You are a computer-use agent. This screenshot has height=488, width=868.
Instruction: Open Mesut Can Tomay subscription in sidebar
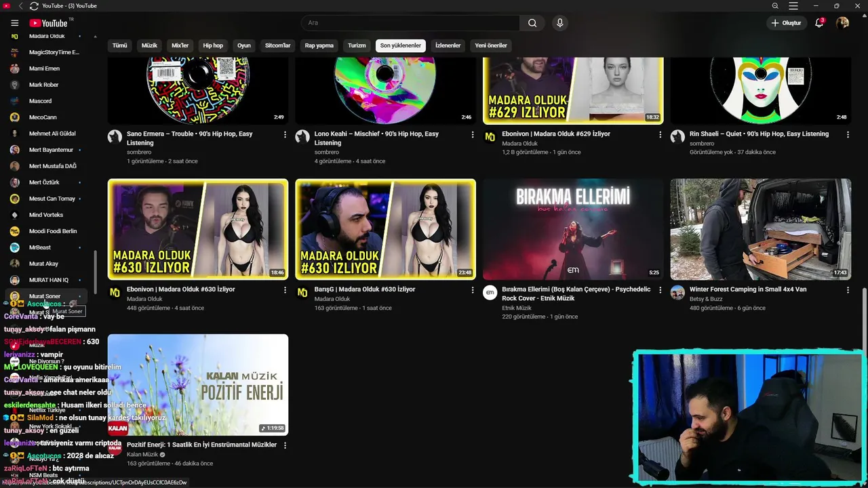point(47,199)
